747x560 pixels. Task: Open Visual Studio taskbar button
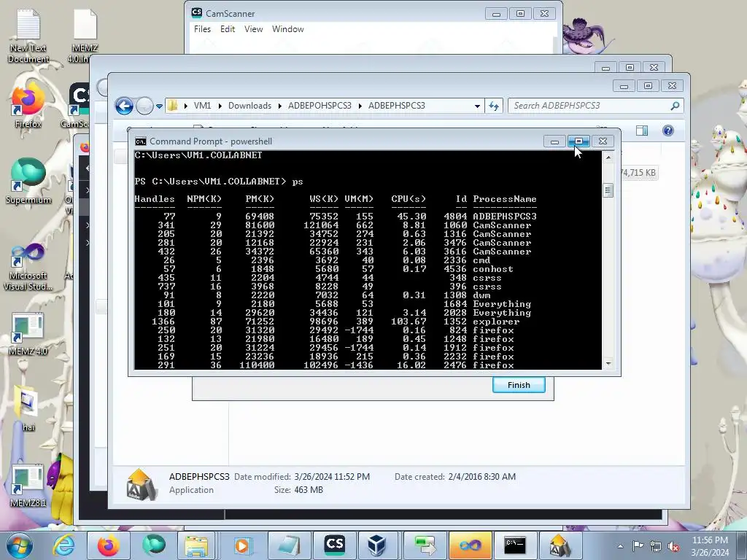click(x=469, y=545)
